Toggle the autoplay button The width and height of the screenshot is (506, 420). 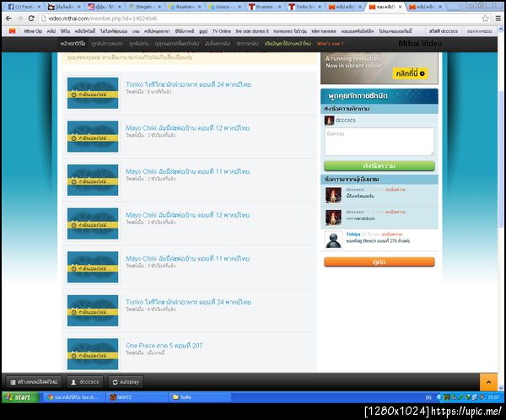coord(126,382)
